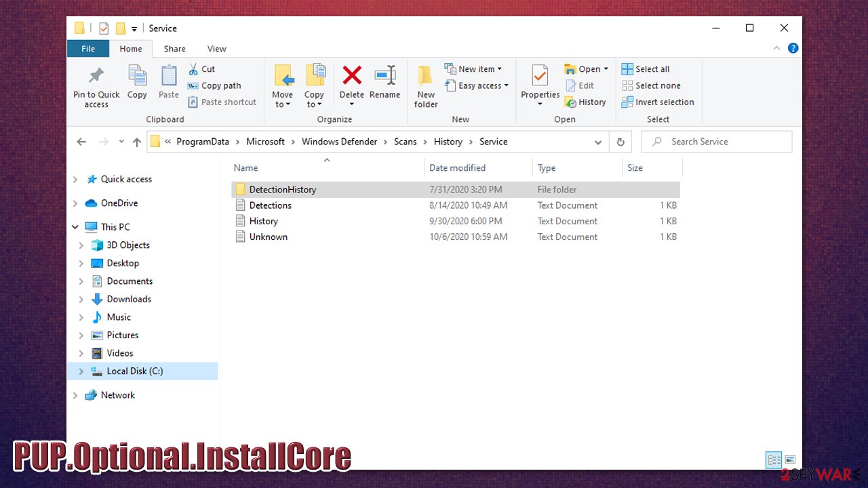Click the Copy to icon
This screenshot has width=868, height=488.
pyautogui.click(x=315, y=76)
